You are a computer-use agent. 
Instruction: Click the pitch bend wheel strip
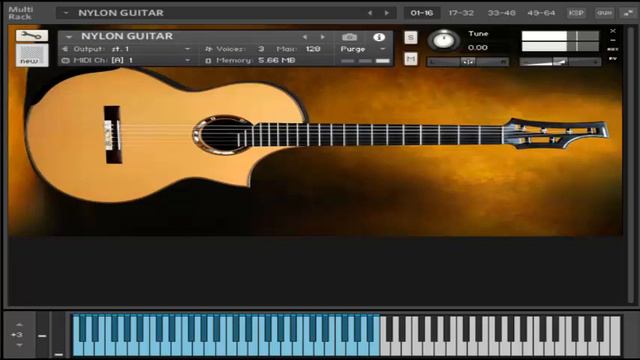(x=42, y=335)
